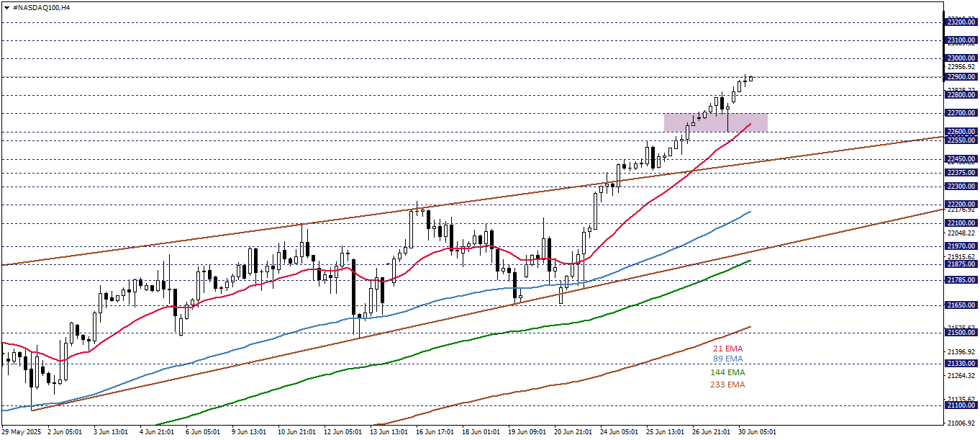The width and height of the screenshot is (980, 440).
Task: Select the 21100.00 price level label
Action: 961,406
